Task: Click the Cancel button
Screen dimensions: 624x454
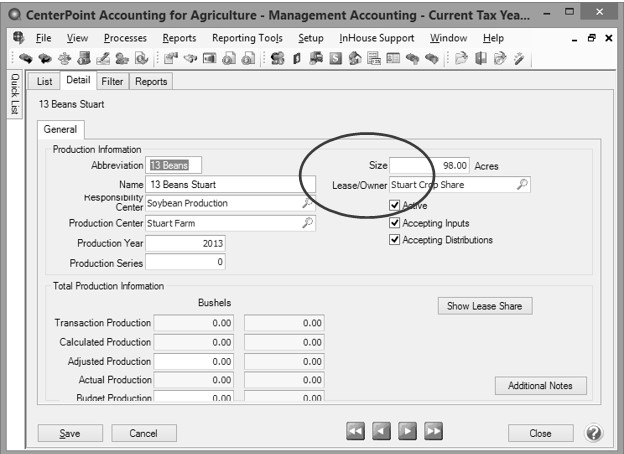Action: (144, 433)
